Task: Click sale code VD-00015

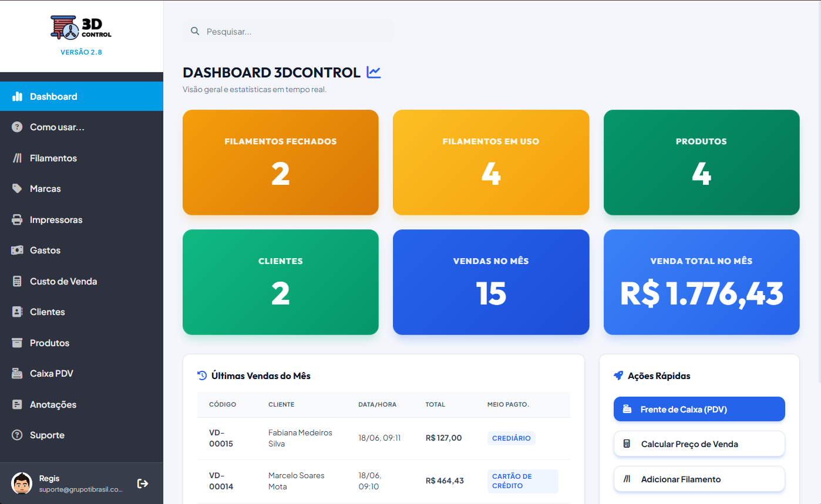Action: [x=221, y=438]
